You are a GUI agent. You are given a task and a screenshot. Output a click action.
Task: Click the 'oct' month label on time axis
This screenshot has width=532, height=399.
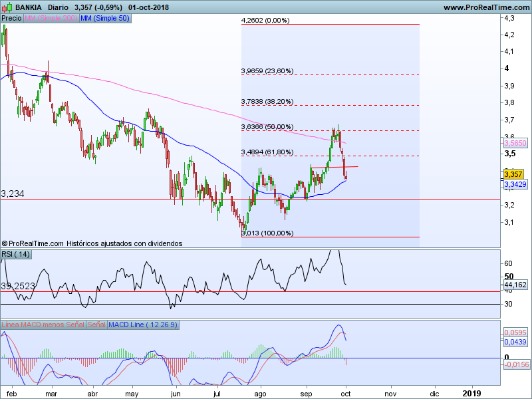[346, 394]
